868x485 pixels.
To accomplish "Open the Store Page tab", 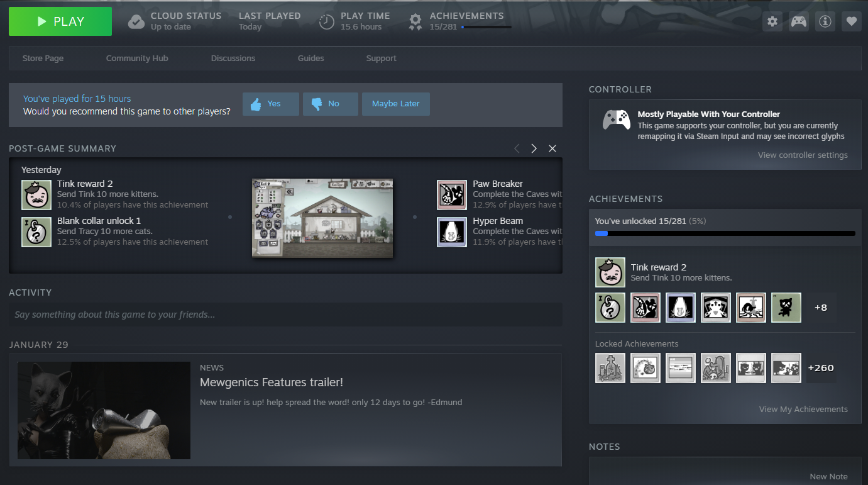I will point(43,59).
